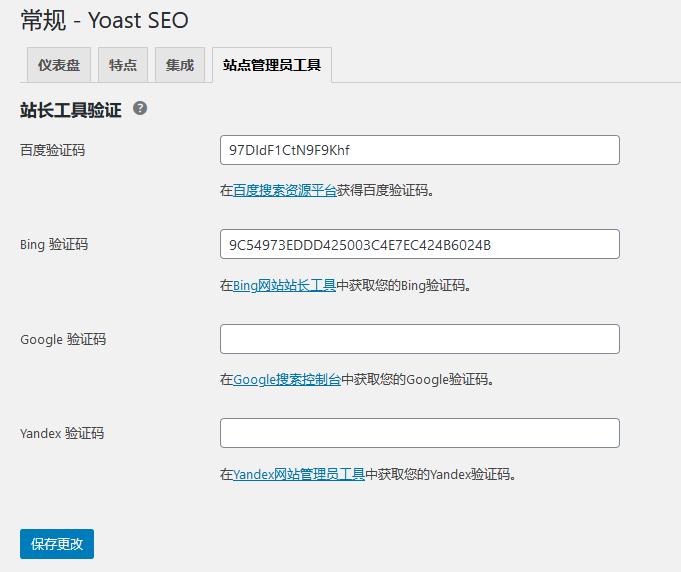Focus the 百度验证码 input field
This screenshot has height=572, width=681.
coord(419,150)
